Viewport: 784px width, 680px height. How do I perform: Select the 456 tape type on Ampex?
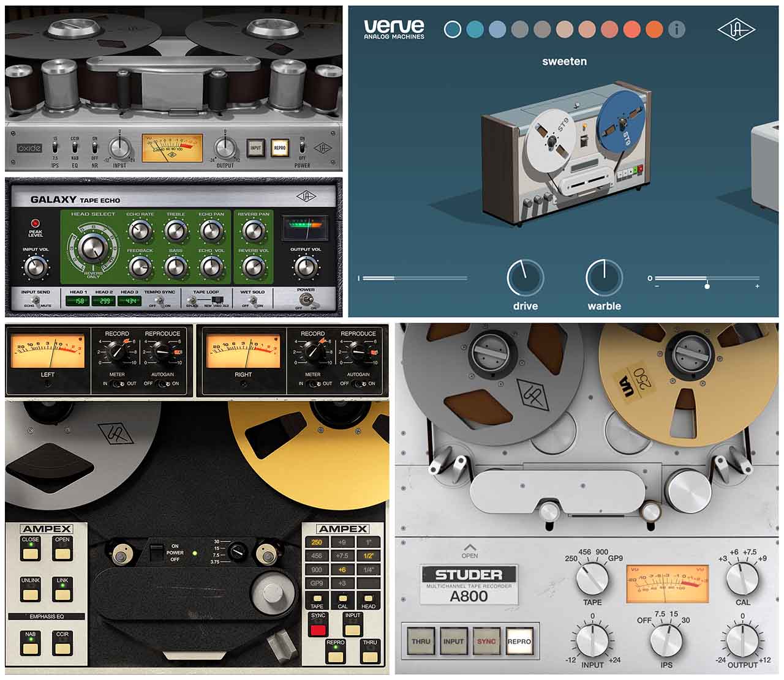coord(317,556)
